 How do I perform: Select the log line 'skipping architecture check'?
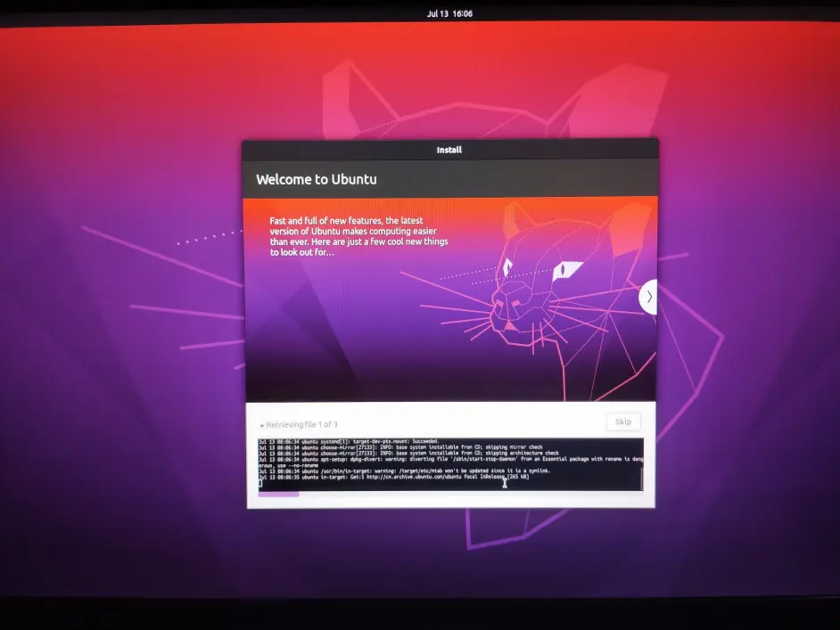pyautogui.click(x=408, y=453)
